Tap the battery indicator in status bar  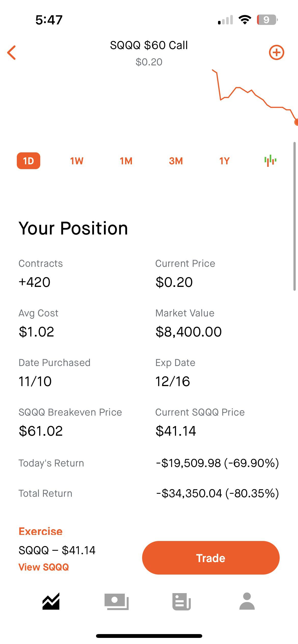pos(267,20)
